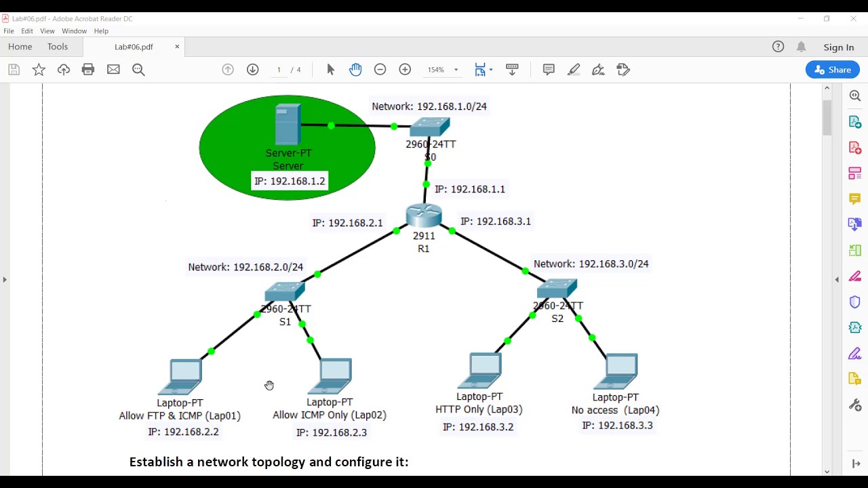Choose the Selection arrow tool
868x488 pixels.
point(331,69)
